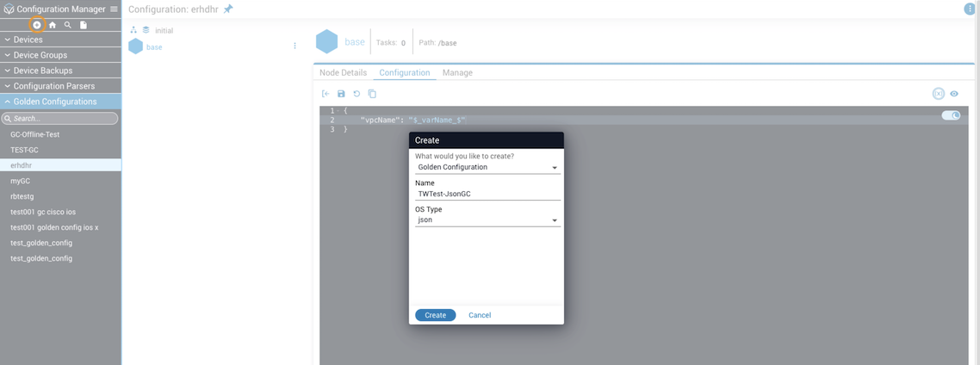Open the 'What would you like to create' dropdown
The image size is (980, 365).
coord(487,168)
